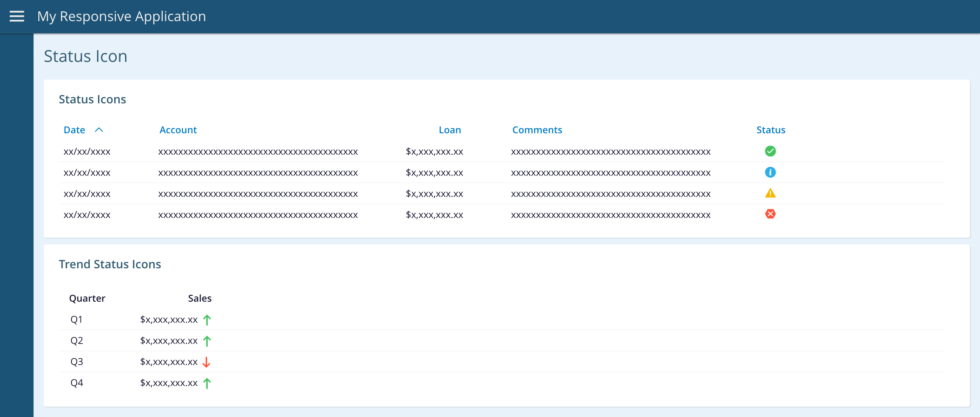Sort by the Account column header

click(x=178, y=130)
